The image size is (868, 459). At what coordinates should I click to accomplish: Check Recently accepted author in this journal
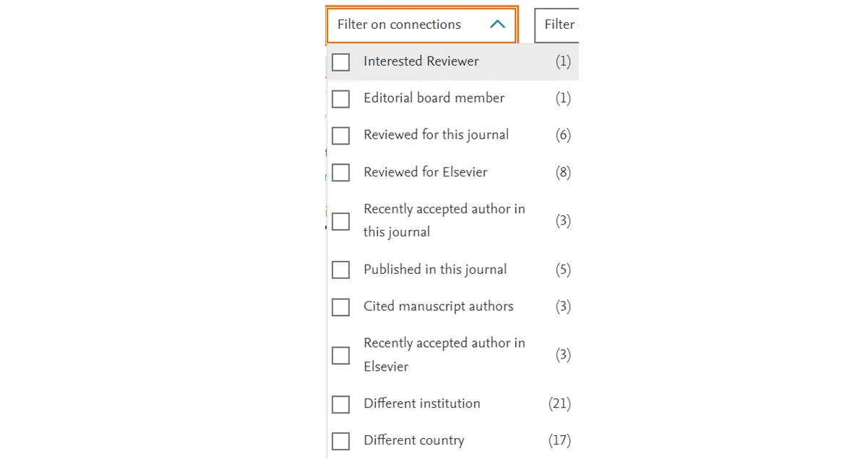(x=340, y=221)
